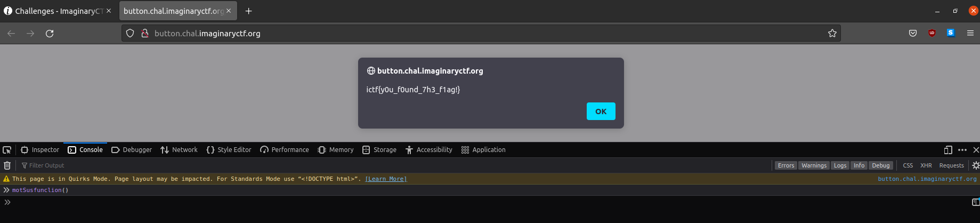Bookmark this page with the star icon

(x=832, y=34)
